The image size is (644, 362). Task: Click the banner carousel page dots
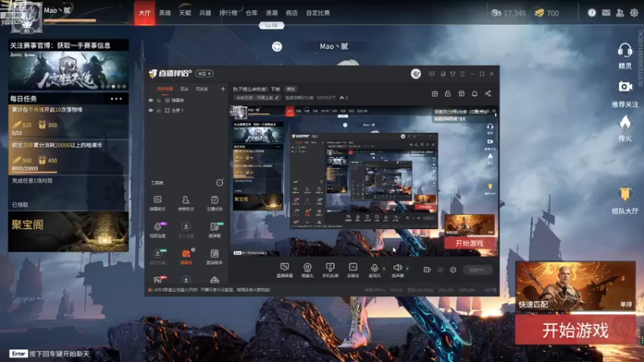pyautogui.click(x=114, y=87)
